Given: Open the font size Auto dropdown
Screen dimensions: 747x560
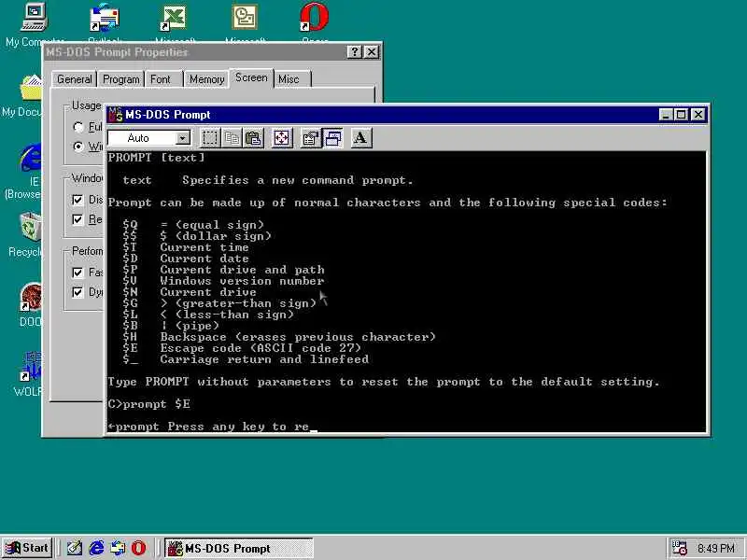Looking at the screenshot, I should coord(182,138).
